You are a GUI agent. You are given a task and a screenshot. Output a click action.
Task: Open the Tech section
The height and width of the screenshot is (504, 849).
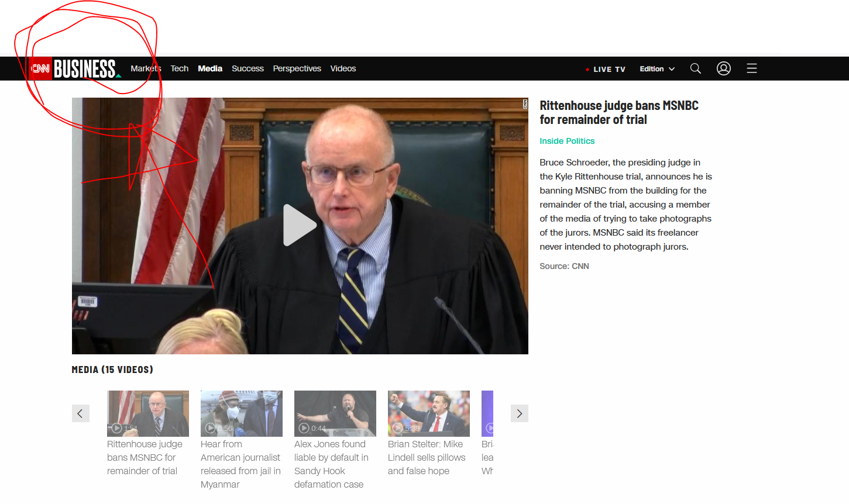[180, 68]
